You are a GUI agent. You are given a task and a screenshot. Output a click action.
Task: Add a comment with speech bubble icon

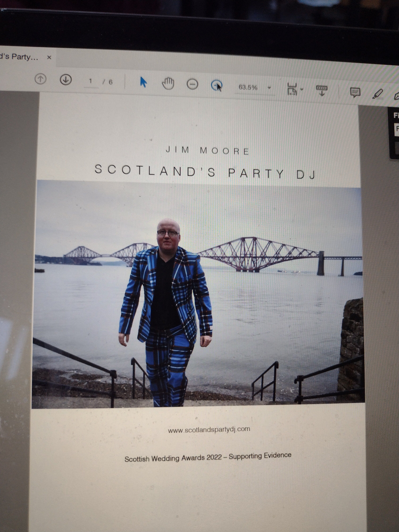[x=355, y=93]
